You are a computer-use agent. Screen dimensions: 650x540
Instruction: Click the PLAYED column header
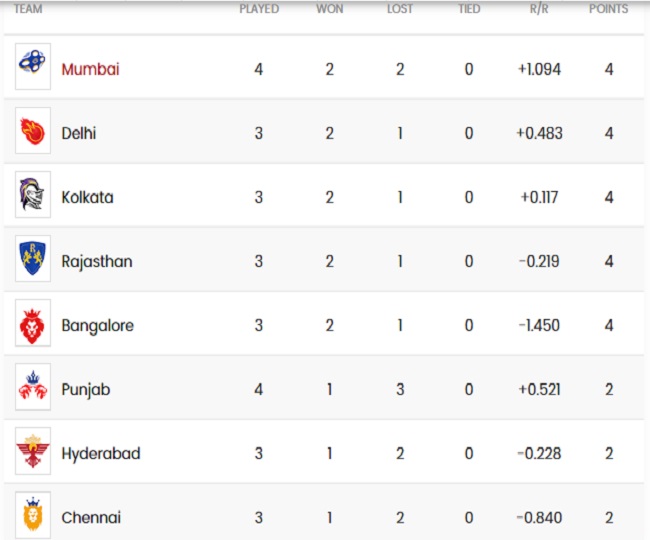tap(259, 9)
